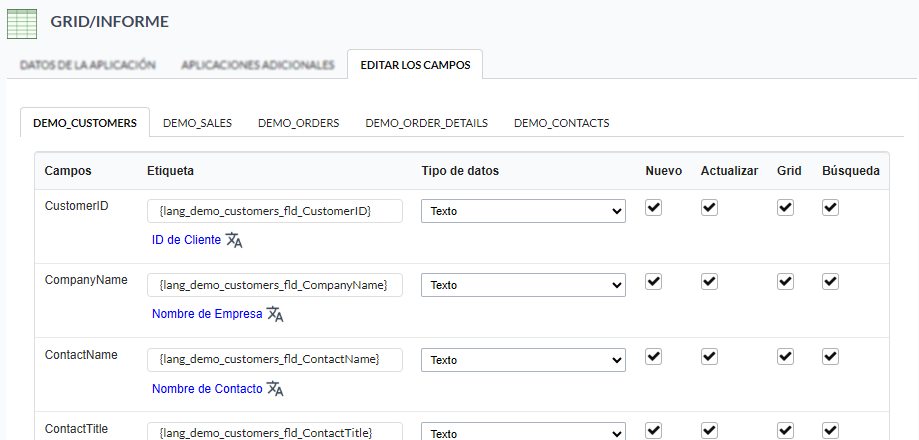This screenshot has width=919, height=440.
Task: Open data type dropdown for ContactName
Action: pos(523,360)
